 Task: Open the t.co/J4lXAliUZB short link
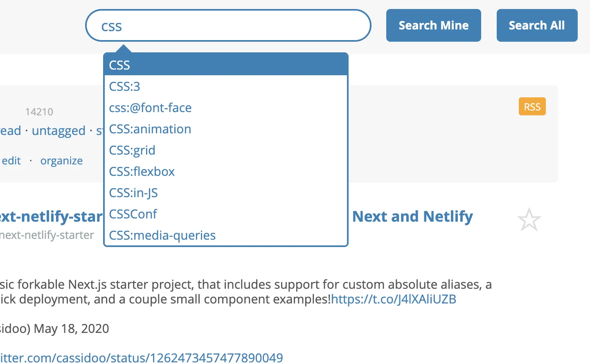393,299
